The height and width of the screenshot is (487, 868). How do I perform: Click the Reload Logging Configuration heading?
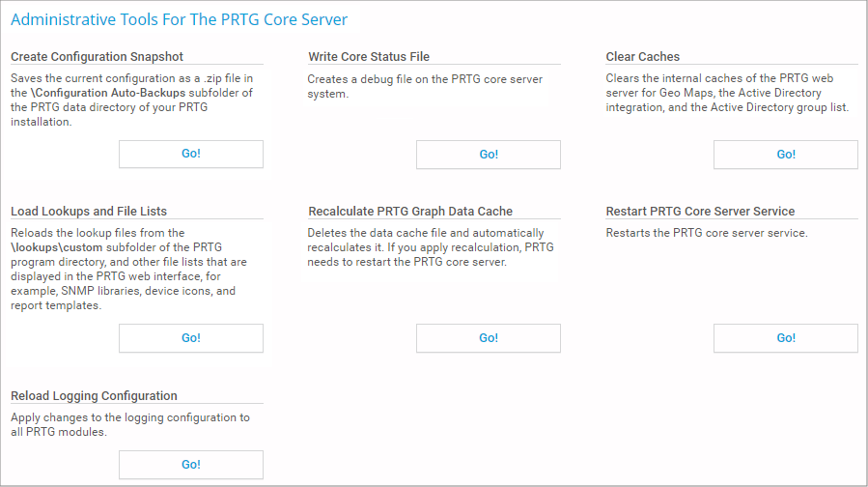(94, 396)
